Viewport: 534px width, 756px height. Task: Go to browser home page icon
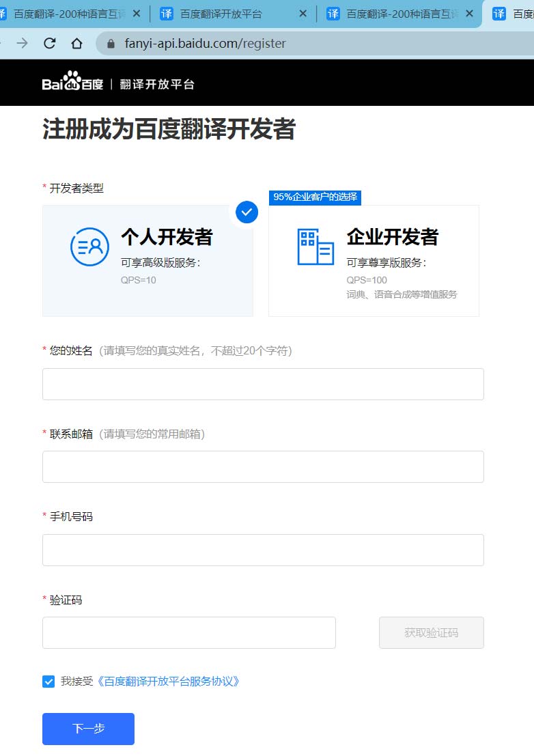[x=76, y=44]
